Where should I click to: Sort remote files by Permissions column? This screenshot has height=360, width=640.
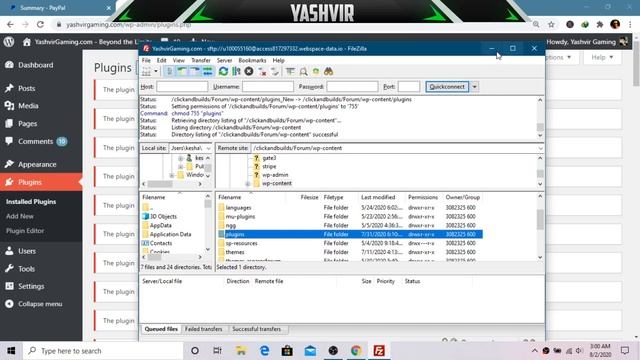424,197
